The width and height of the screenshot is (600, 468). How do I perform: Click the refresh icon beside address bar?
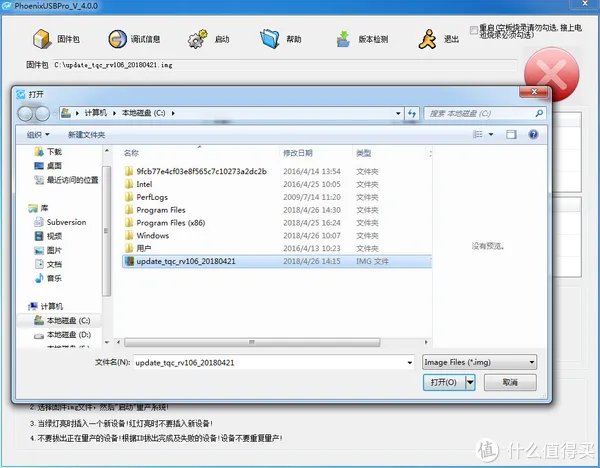point(412,113)
